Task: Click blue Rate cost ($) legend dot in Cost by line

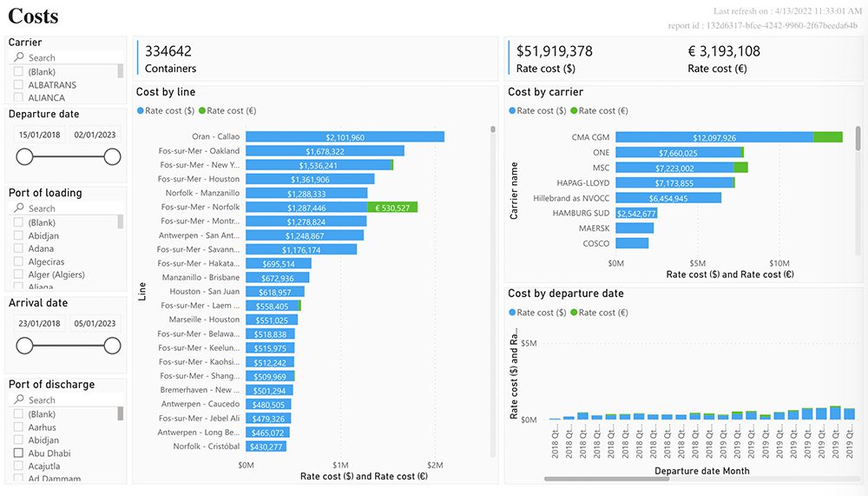Action: (141, 110)
